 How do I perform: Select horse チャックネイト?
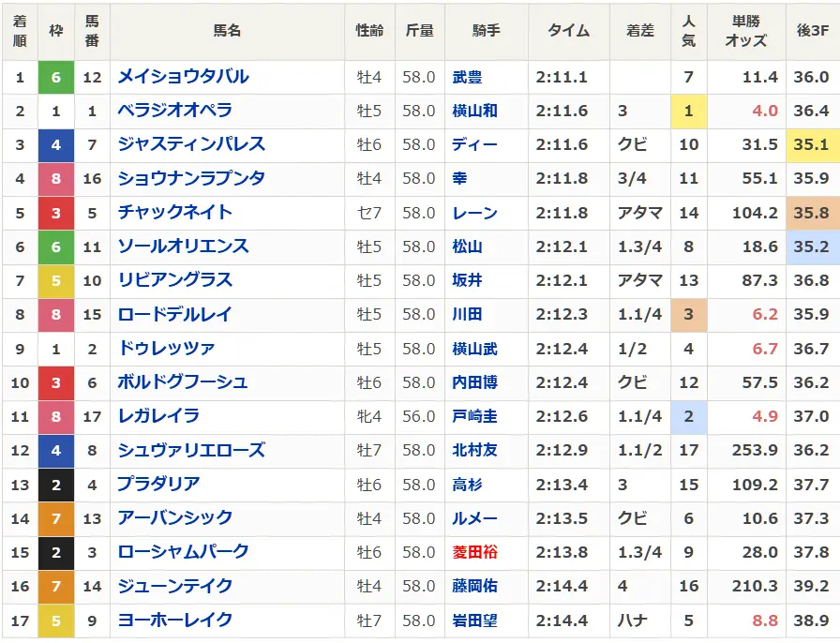(x=174, y=213)
